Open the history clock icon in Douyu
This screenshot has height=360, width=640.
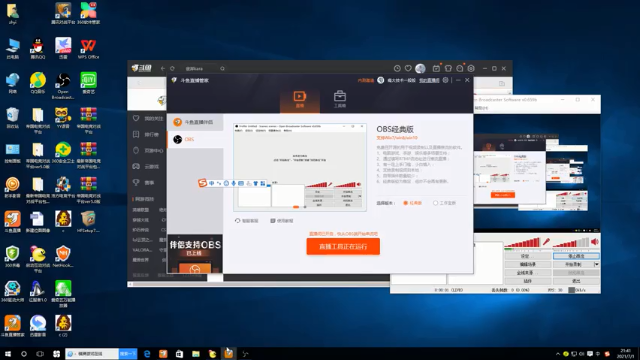tap(397, 69)
